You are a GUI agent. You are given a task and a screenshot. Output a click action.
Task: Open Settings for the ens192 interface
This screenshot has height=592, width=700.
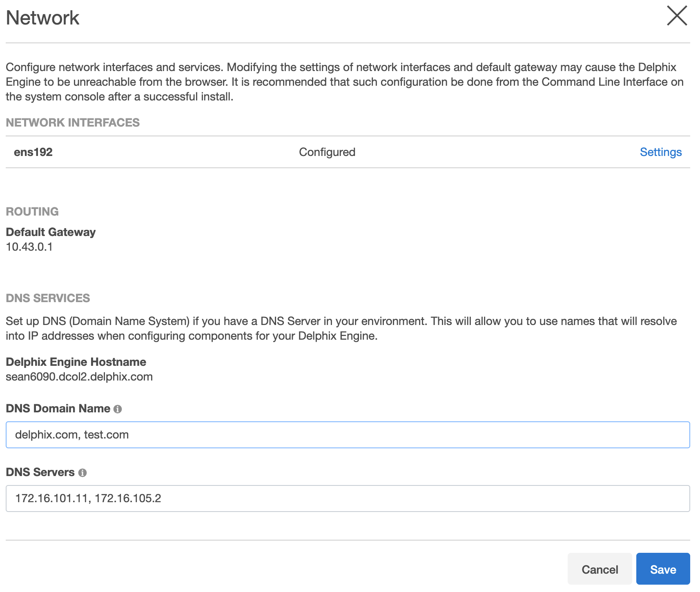(x=660, y=152)
